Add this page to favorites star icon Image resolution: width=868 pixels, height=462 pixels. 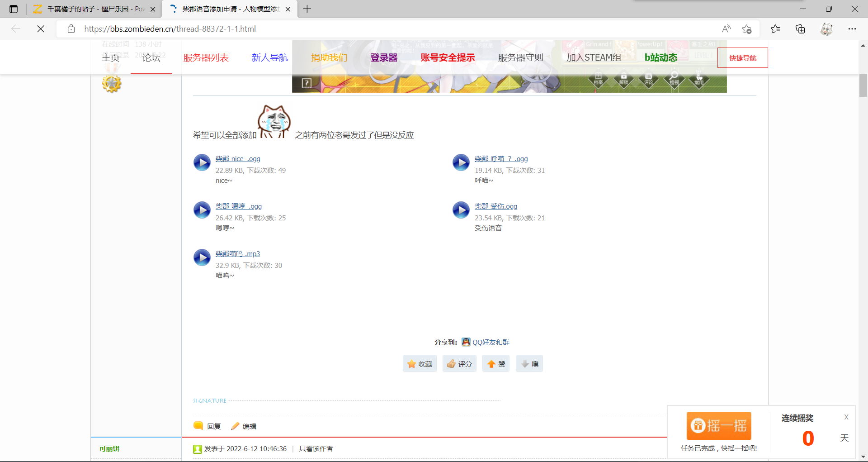pos(746,29)
